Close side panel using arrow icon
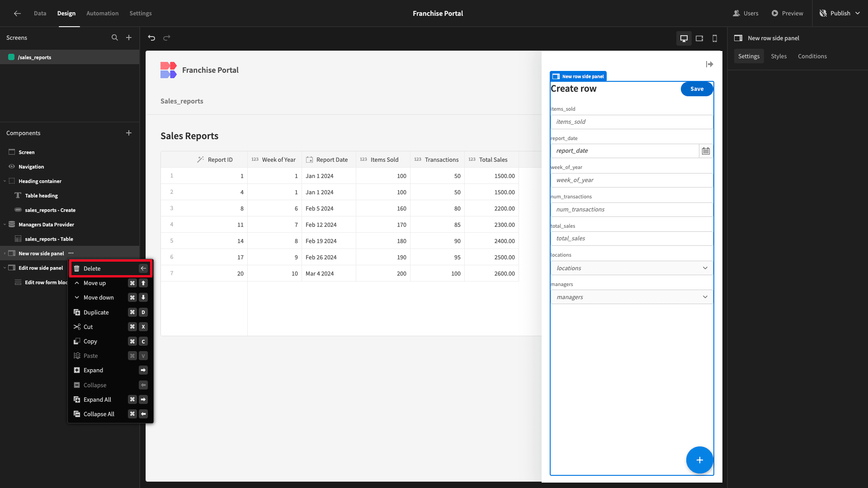This screenshot has height=488, width=868. pyautogui.click(x=709, y=65)
